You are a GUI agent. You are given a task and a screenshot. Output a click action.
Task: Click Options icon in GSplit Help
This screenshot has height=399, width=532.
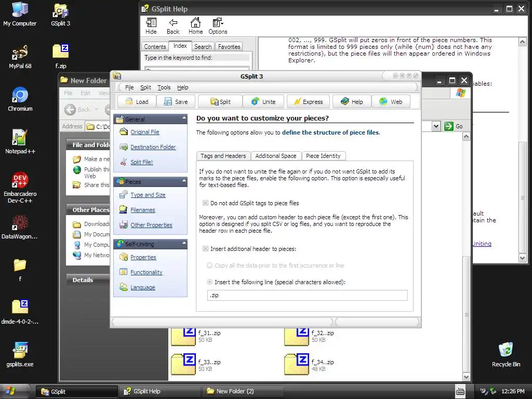(x=218, y=26)
